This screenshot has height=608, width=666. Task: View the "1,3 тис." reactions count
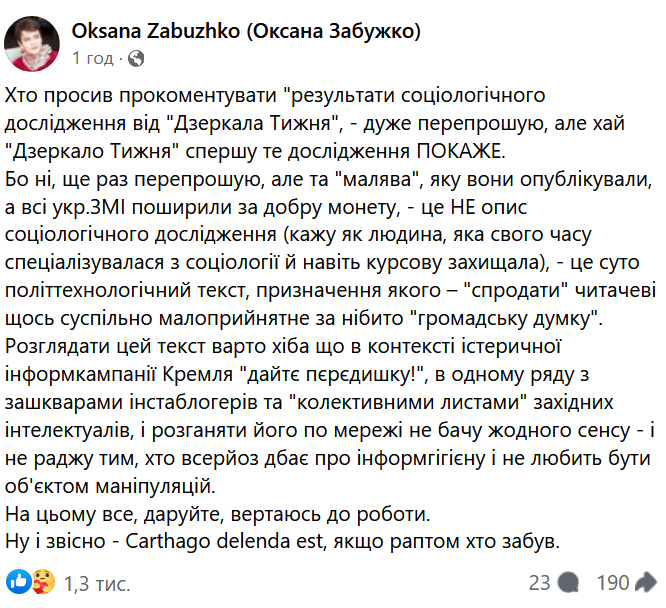click(97, 582)
